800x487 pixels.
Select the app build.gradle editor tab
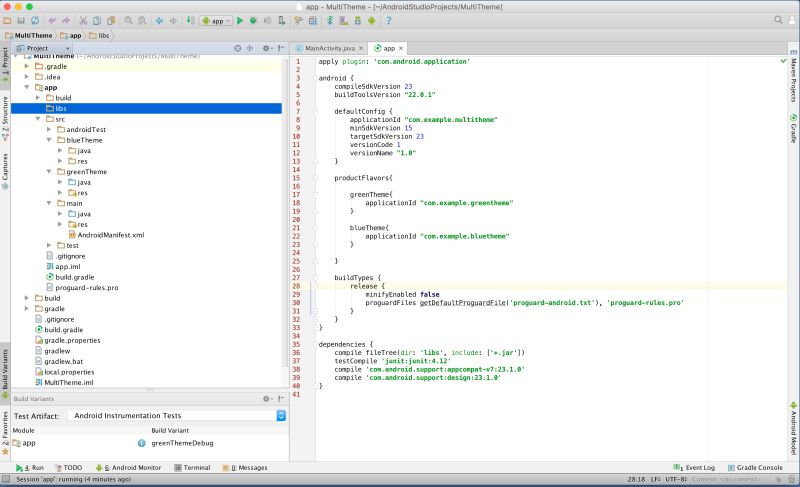pos(388,48)
